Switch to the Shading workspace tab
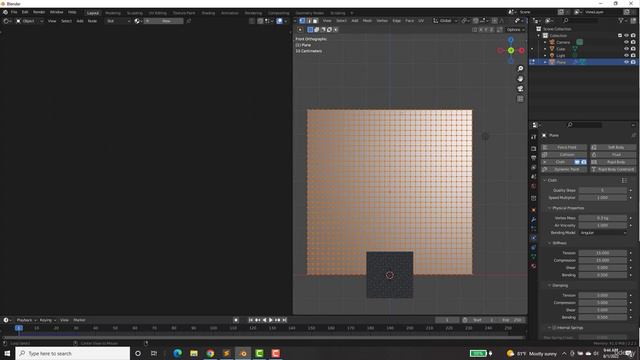The image size is (640, 360). point(208,13)
